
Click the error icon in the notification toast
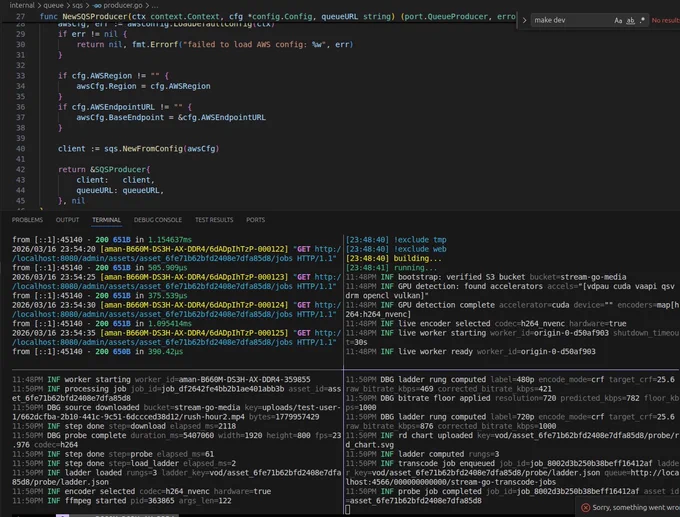(x=585, y=507)
